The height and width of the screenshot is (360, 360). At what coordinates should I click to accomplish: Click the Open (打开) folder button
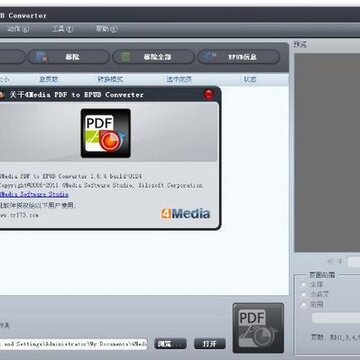coord(210,344)
